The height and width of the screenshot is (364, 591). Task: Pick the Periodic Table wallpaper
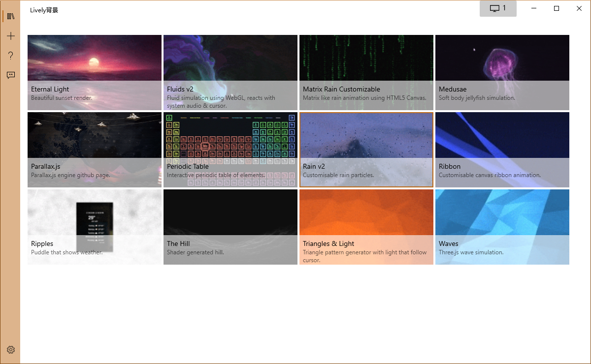click(x=230, y=150)
